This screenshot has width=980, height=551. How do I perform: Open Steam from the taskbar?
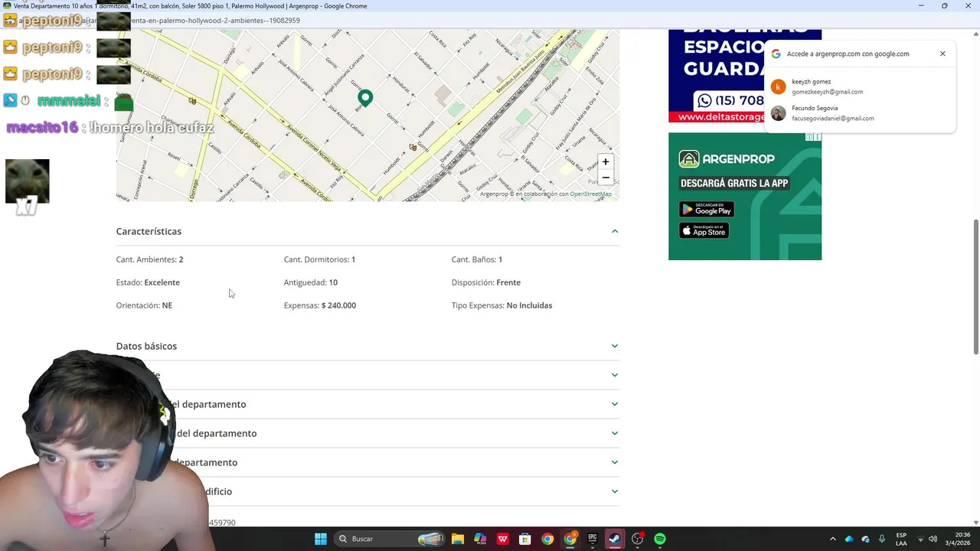[x=615, y=539]
